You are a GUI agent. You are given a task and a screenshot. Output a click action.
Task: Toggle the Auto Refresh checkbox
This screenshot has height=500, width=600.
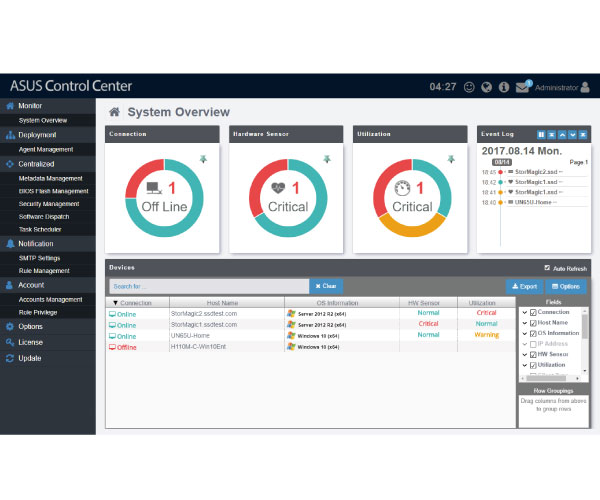pyautogui.click(x=546, y=268)
